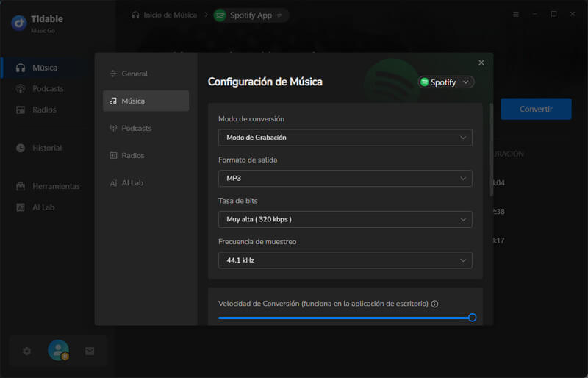Screen dimensions: 588x378
Task: Click the Convertir button
Action: [x=536, y=110]
